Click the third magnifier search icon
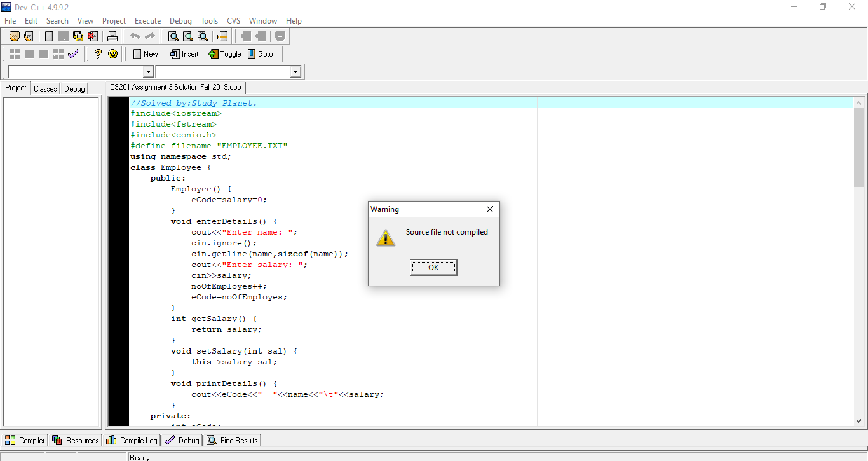 tap(202, 36)
